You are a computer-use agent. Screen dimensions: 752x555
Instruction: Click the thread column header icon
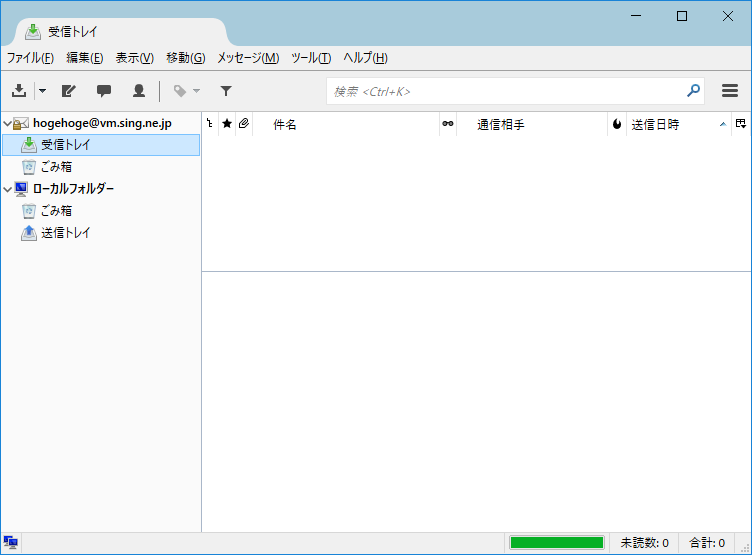click(210, 124)
